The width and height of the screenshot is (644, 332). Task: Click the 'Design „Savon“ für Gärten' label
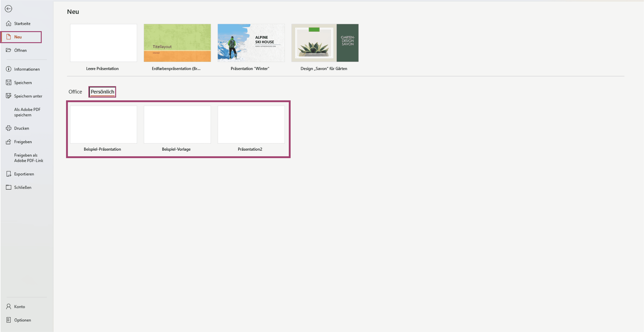tap(324, 68)
